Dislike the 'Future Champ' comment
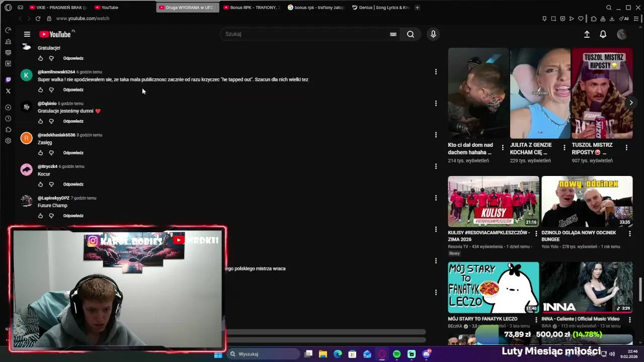The image size is (644, 362). click(51, 216)
